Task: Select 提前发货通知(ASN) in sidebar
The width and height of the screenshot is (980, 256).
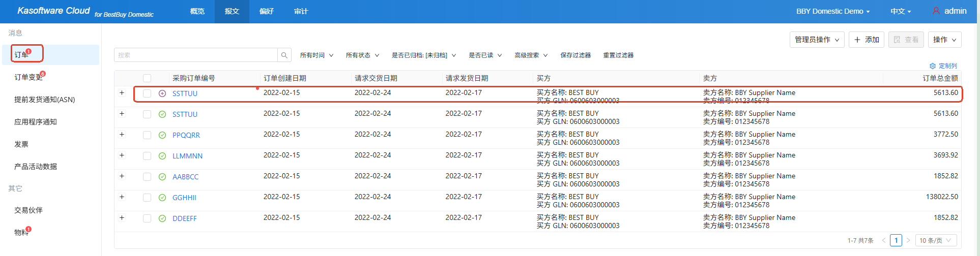Action: [51, 100]
